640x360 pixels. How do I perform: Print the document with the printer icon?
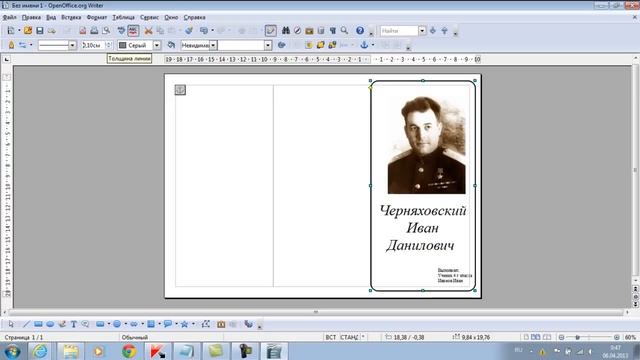(x=94, y=31)
